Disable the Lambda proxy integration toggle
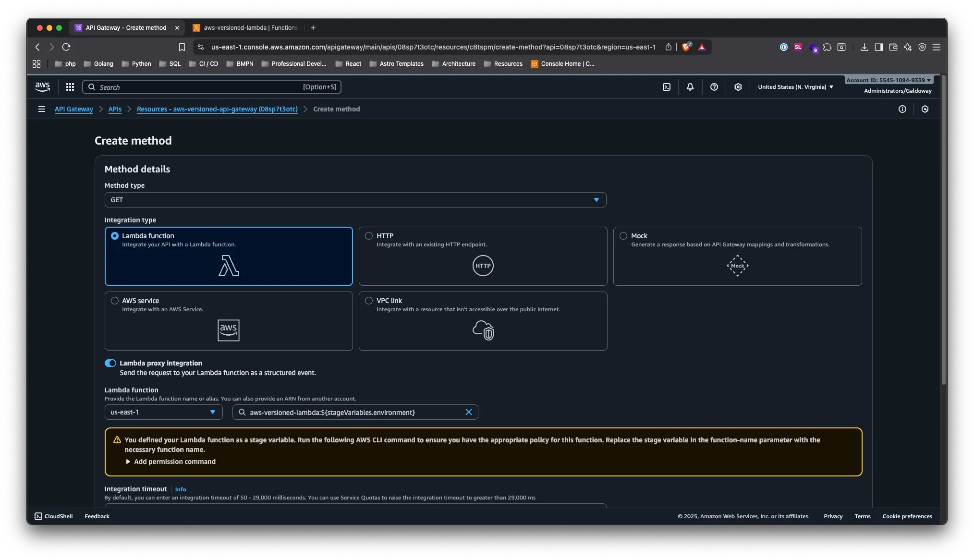The height and width of the screenshot is (560, 974). pyautogui.click(x=110, y=363)
